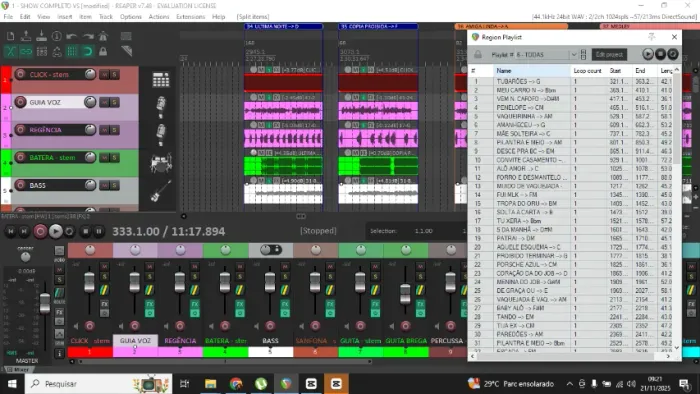Select region marker 35 COPIA PROIBIDA
This screenshot has height=394, width=700.
(378, 26)
